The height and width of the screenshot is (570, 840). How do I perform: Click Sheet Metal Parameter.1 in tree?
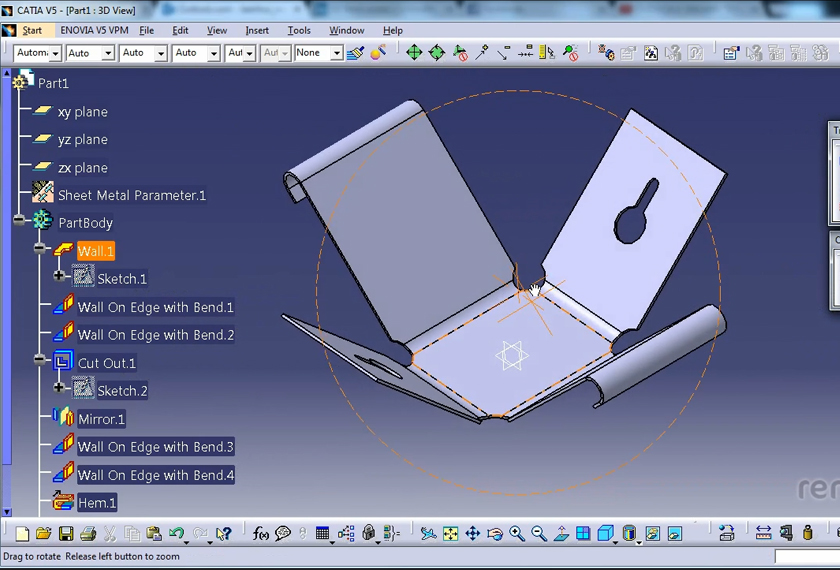pyautogui.click(x=131, y=195)
